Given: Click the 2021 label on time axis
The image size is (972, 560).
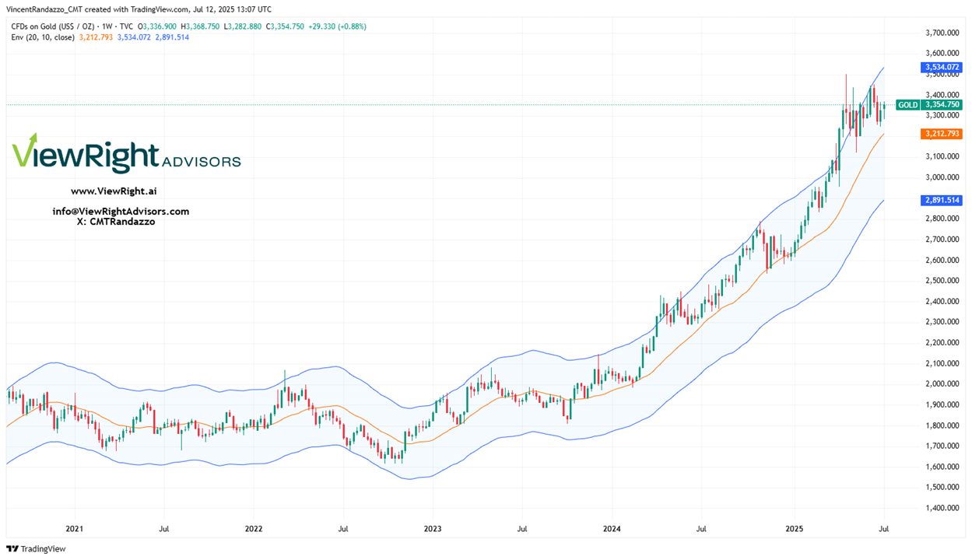Looking at the screenshot, I should pos(75,528).
